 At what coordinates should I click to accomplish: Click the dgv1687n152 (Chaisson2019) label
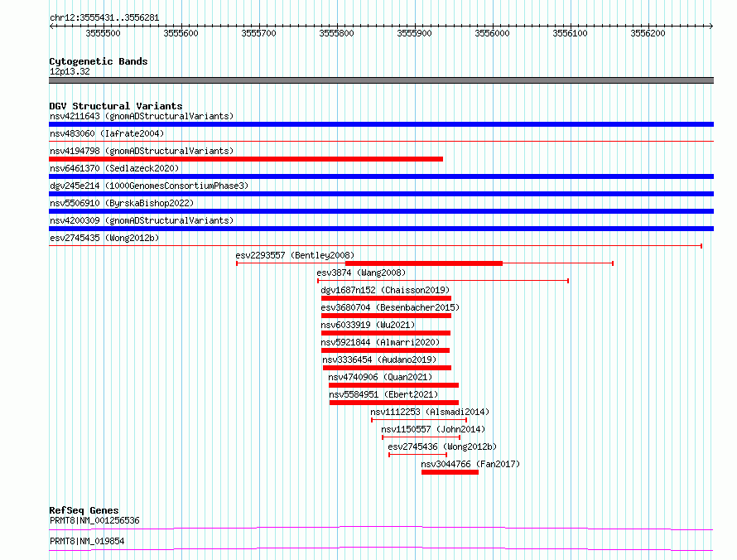click(x=385, y=290)
